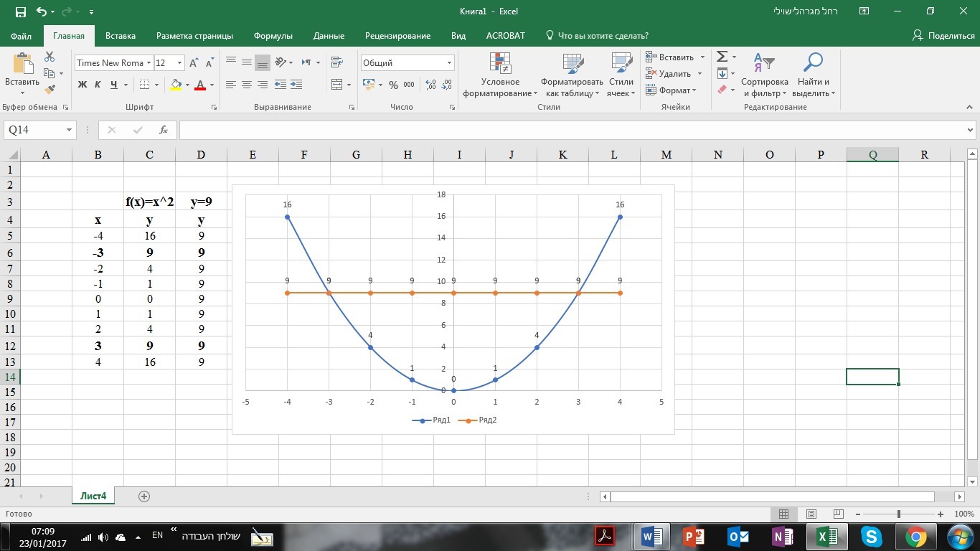Screen dimensions: 980x551
Task: Click the Поделиться share button
Action: [x=943, y=36]
